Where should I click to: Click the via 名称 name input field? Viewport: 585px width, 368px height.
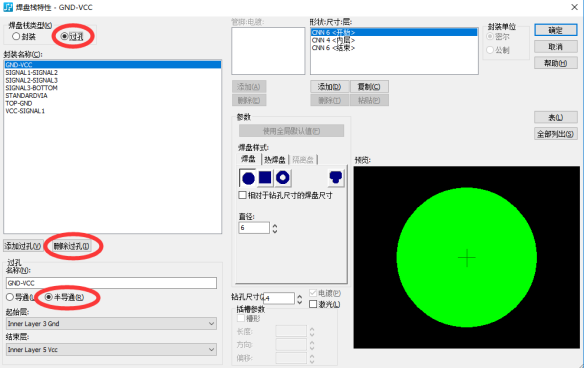(x=111, y=283)
